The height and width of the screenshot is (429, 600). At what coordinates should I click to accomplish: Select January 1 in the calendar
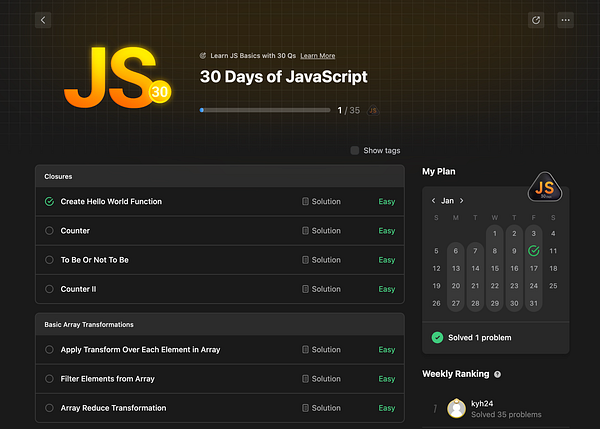pyautogui.click(x=495, y=233)
